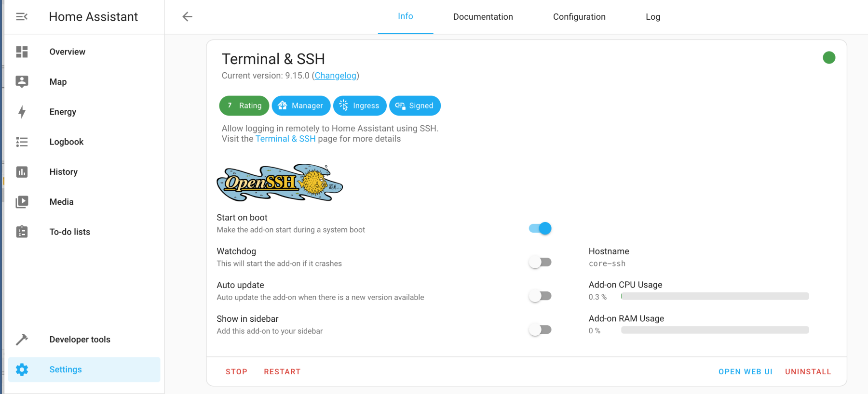Open Map in the sidebar
The width and height of the screenshot is (868, 394).
(84, 81)
